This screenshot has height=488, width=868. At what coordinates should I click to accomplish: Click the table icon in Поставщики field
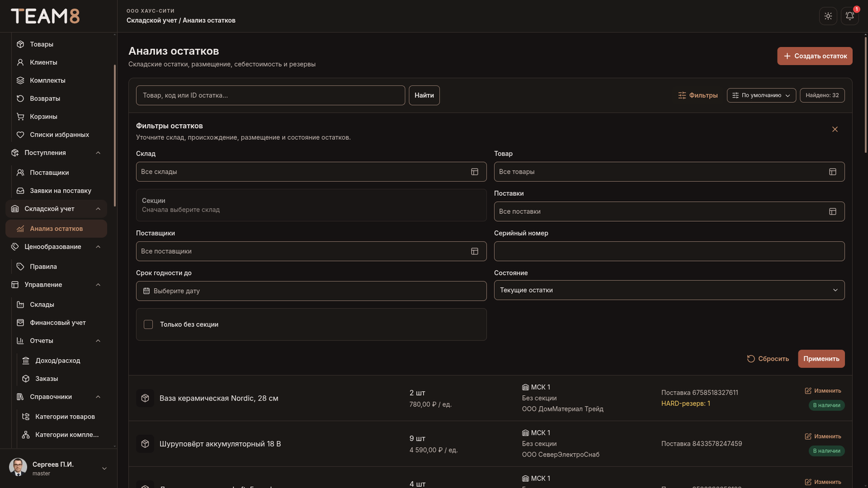(x=474, y=251)
